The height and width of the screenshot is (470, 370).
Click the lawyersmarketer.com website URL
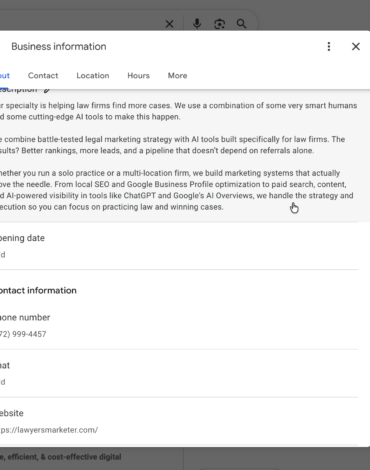(49, 430)
